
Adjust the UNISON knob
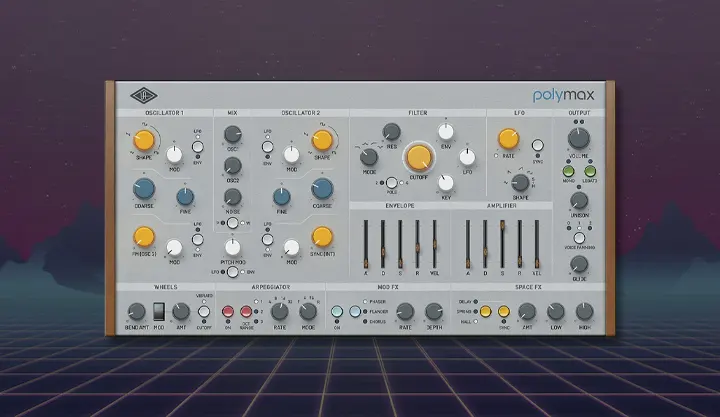579,201
